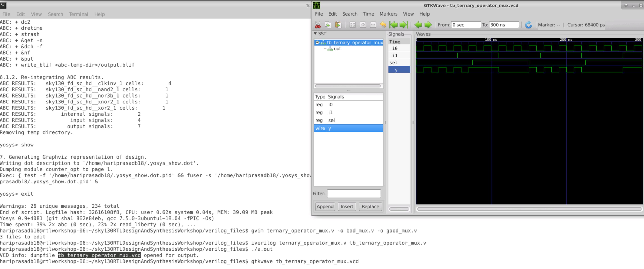Shift the waveform view right
644x269 pixels.
tap(428, 25)
